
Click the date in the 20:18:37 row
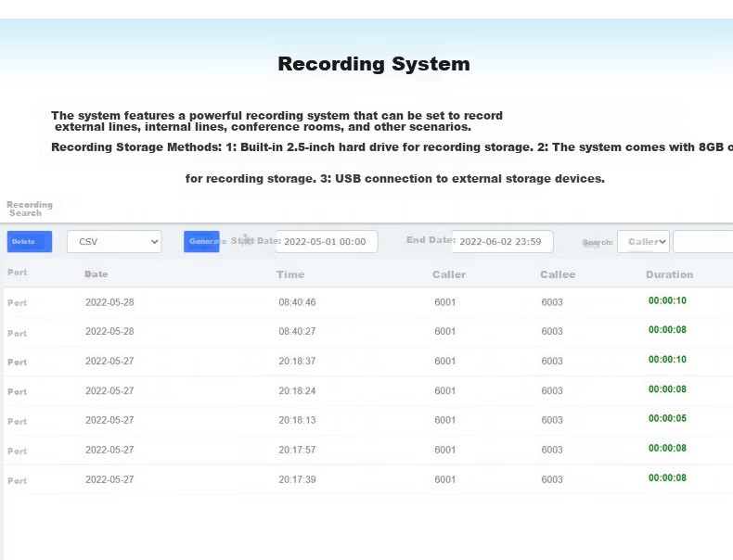click(109, 361)
